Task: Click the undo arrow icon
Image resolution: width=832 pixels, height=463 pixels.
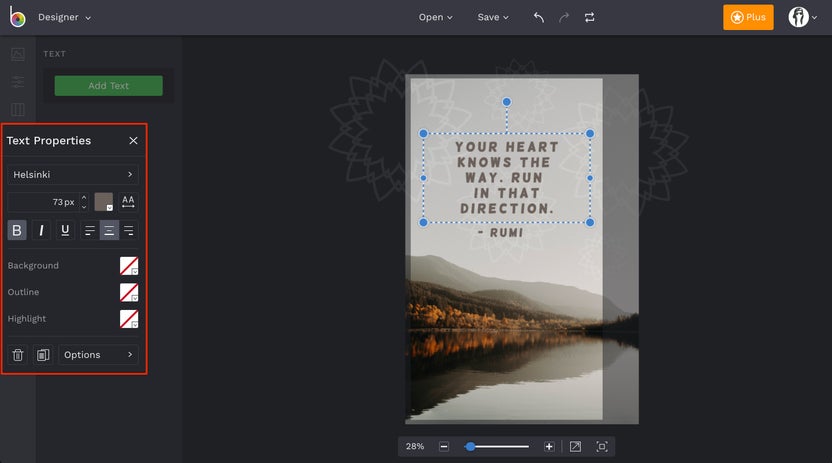Action: [539, 17]
